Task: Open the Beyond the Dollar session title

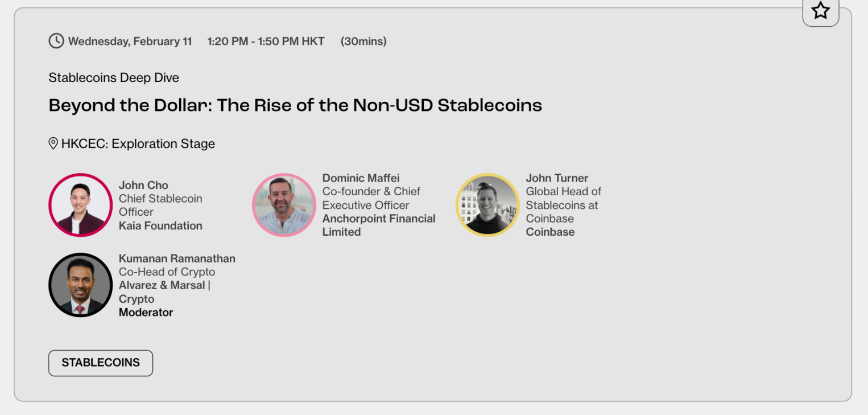Action: 295,105
